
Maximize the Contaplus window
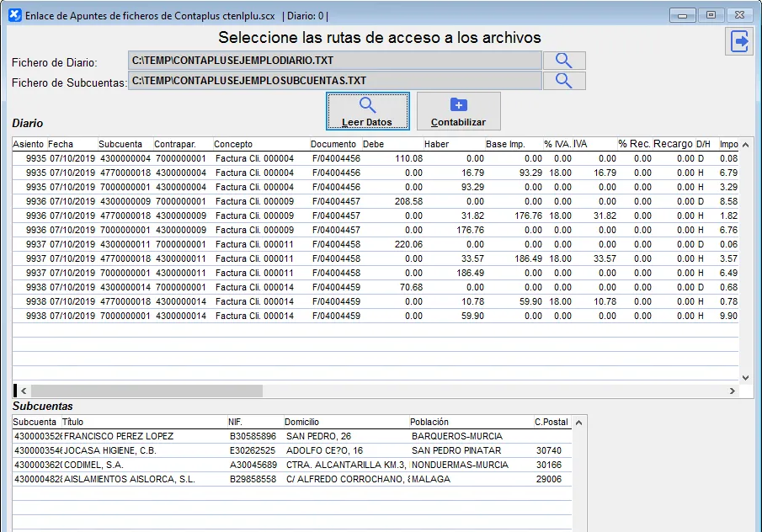click(x=711, y=15)
